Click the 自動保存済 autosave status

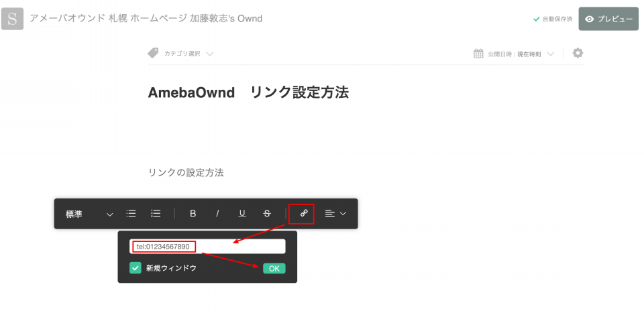553,19
